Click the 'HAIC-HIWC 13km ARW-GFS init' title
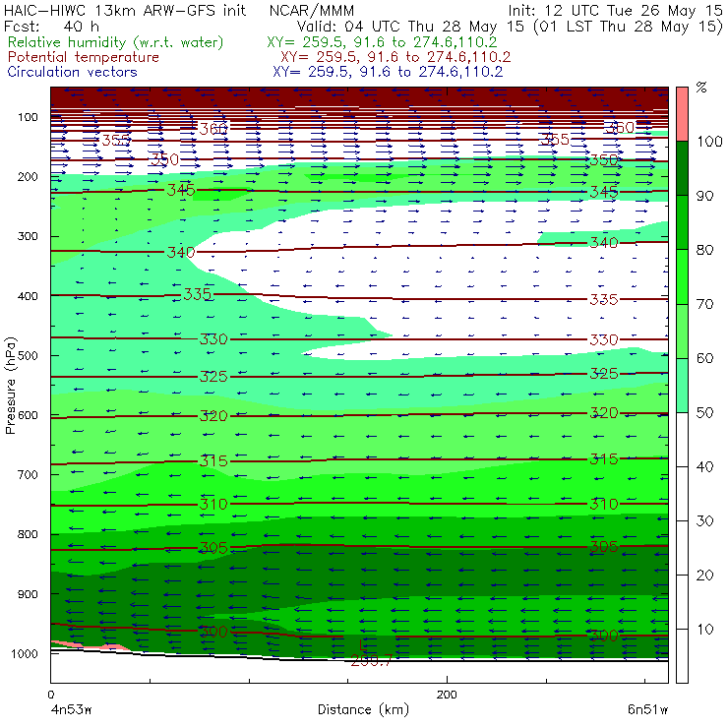728x728 pixels. [x=124, y=10]
